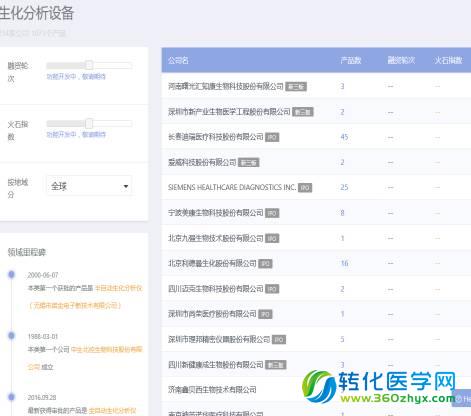Adjust the 火石指数 filter slider handle
The height and width of the screenshot is (416, 471).
(89, 124)
